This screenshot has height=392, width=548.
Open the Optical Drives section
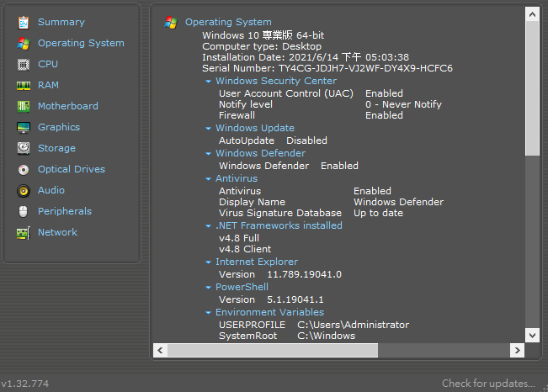point(72,169)
